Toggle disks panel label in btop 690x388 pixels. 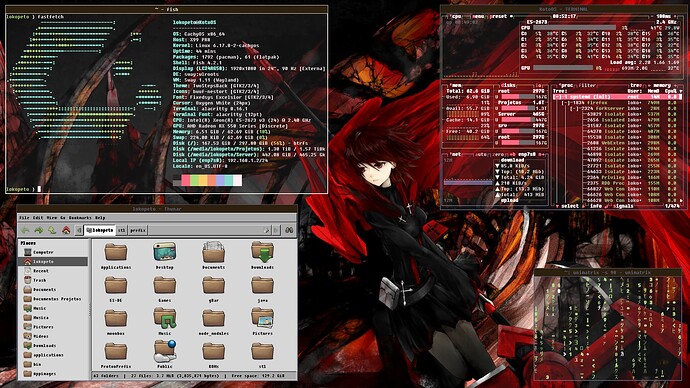[x=508, y=85]
